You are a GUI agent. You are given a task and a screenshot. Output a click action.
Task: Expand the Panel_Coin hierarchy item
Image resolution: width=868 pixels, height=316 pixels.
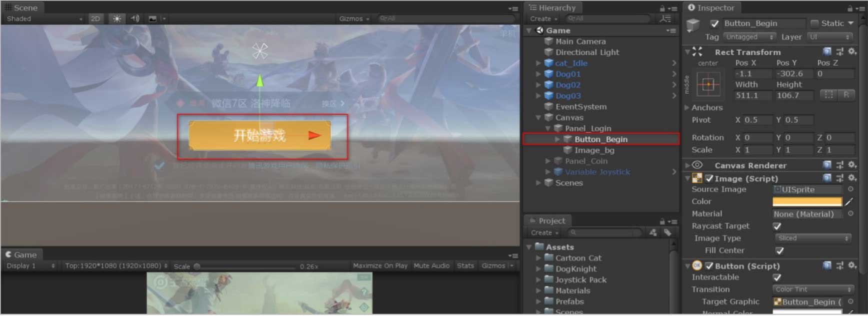tap(548, 161)
